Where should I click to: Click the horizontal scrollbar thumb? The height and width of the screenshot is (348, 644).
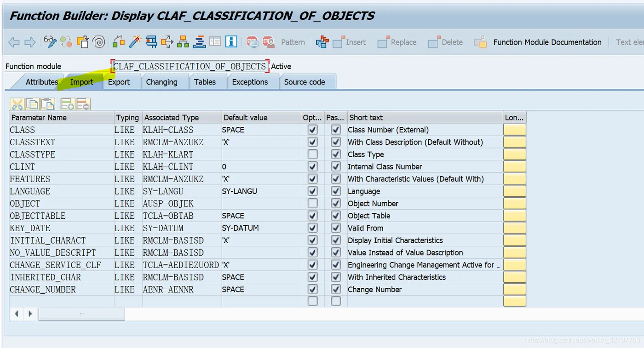click(82, 314)
